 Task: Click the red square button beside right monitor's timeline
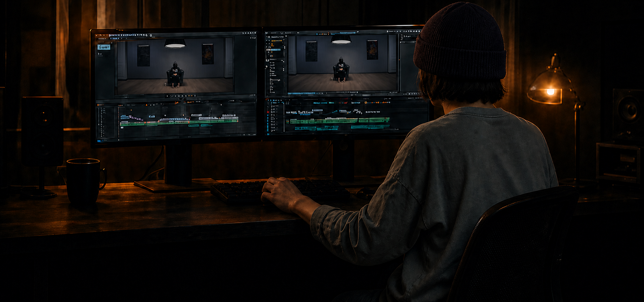pos(268,112)
